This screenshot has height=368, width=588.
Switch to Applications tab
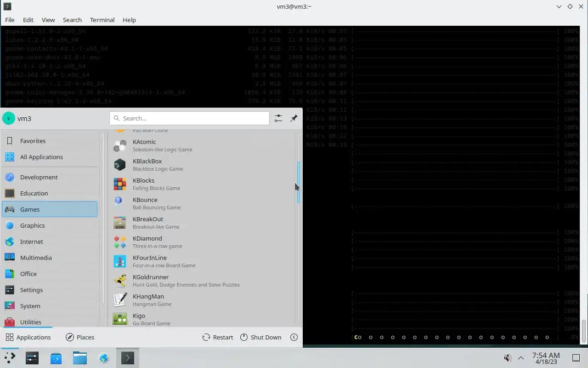click(x=28, y=337)
